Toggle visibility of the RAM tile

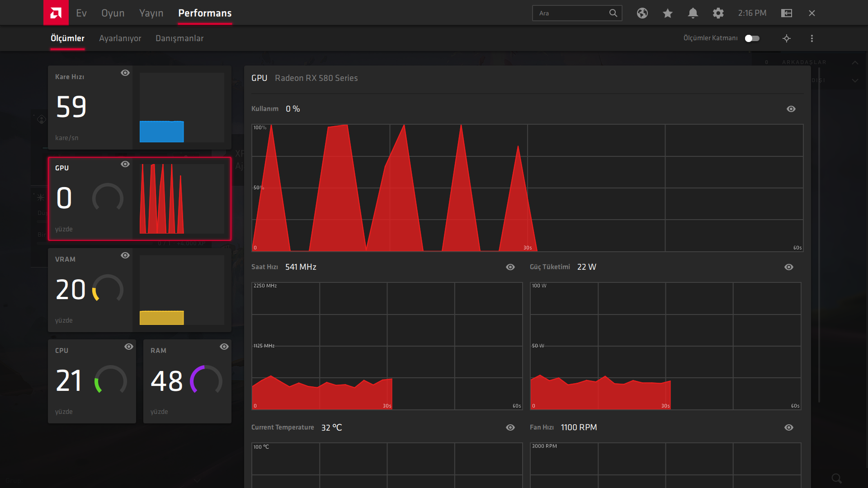[224, 347]
